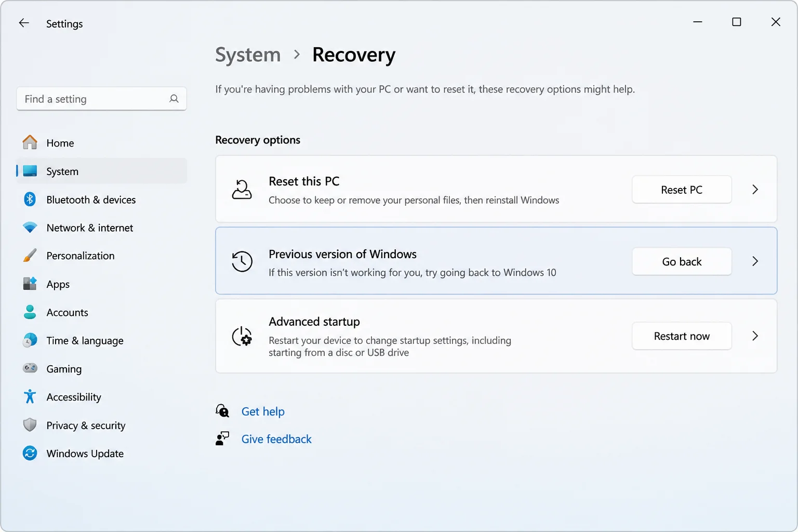Click the Apps icon in sidebar
The image size is (798, 532).
point(30,284)
